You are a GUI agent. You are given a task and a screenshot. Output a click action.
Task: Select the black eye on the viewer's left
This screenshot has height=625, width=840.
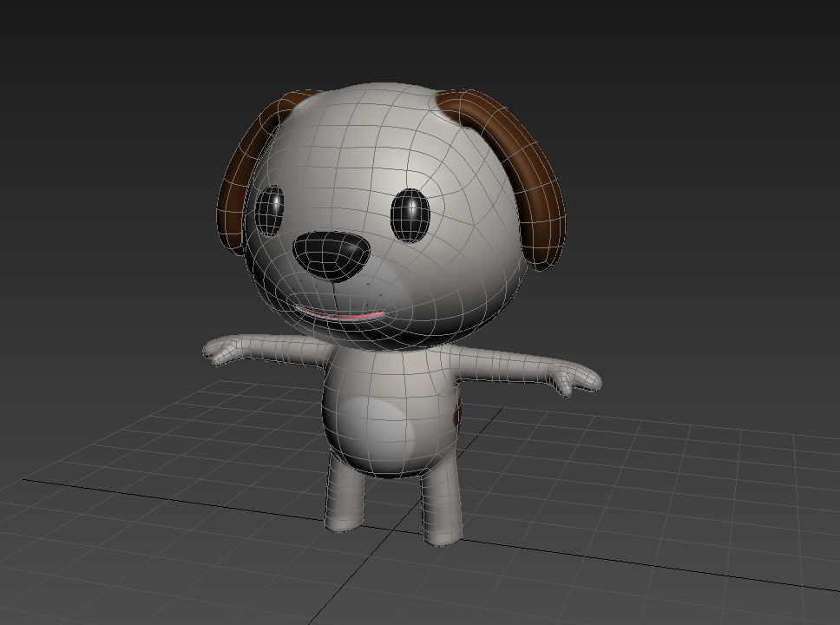pyautogui.click(x=269, y=211)
